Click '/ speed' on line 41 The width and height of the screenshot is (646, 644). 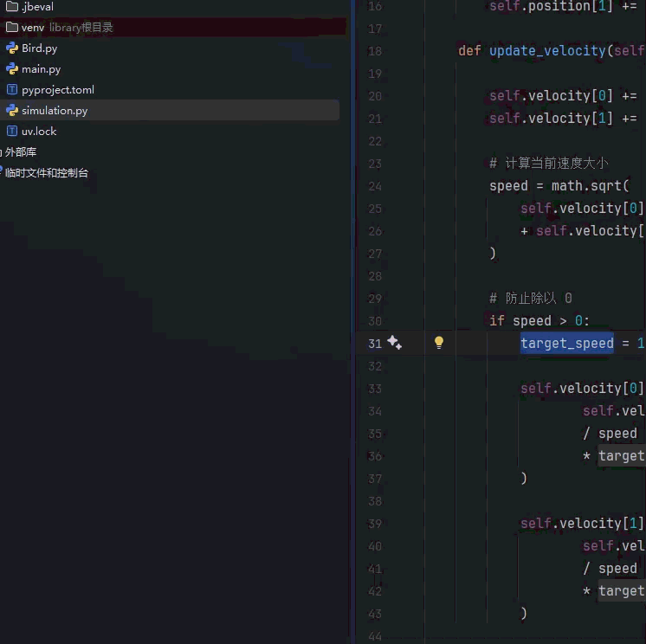pyautogui.click(x=610, y=568)
